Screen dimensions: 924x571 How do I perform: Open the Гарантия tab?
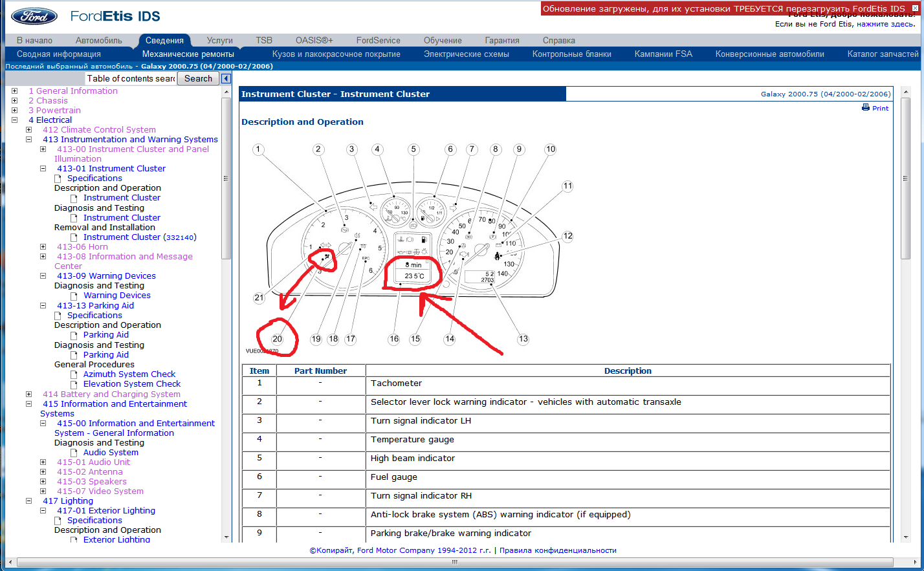502,40
